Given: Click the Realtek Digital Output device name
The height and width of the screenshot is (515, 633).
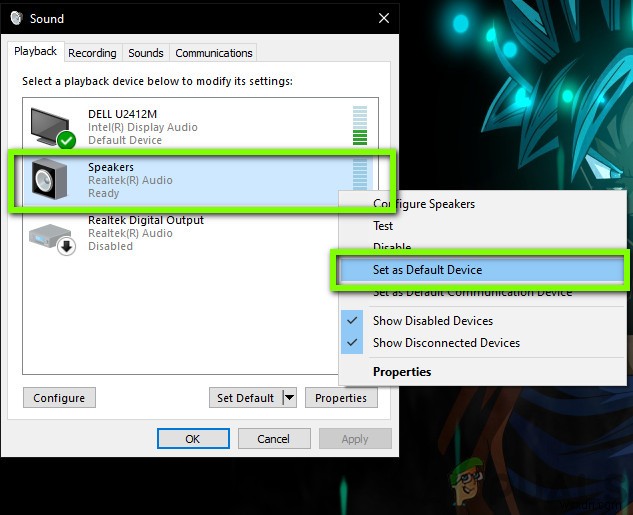Looking at the screenshot, I should [x=146, y=220].
